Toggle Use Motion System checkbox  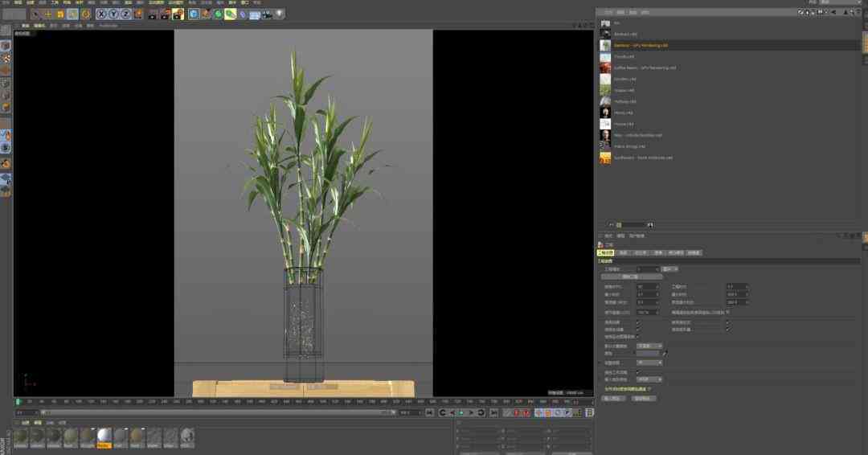[x=637, y=337]
